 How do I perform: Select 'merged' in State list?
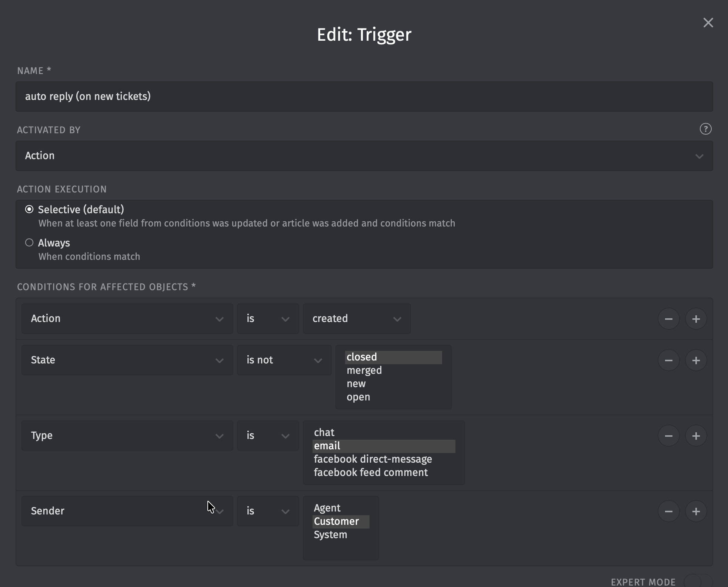364,370
